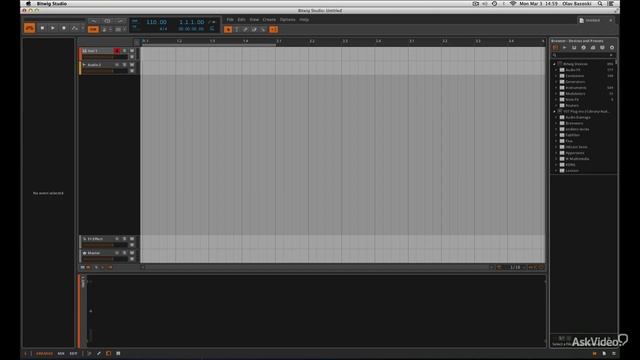
Task: Open the View menu
Action: [254, 20]
